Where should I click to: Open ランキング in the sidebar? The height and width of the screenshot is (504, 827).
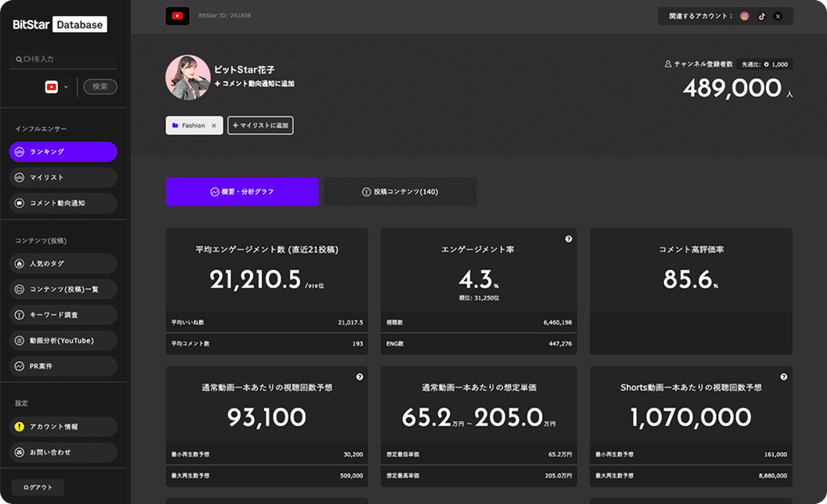point(63,152)
